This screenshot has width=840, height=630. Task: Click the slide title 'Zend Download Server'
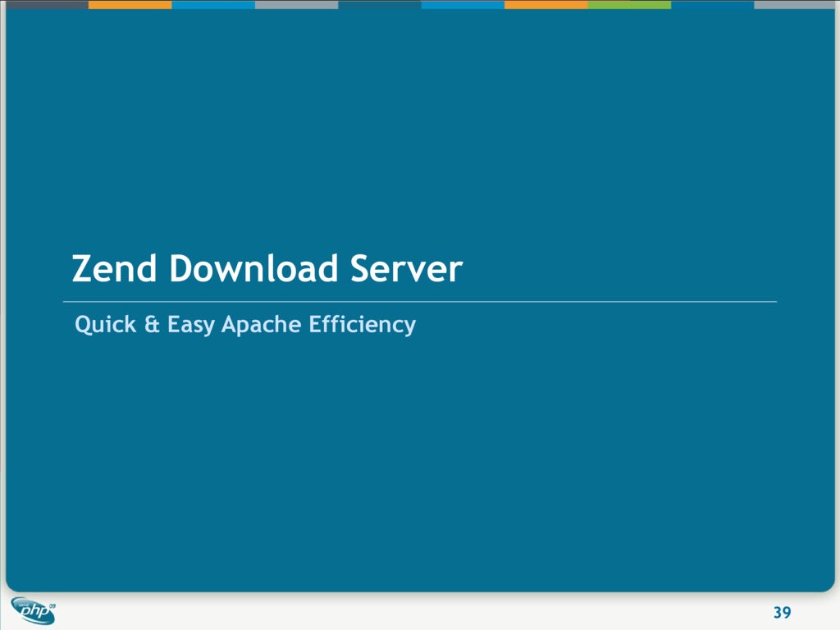coord(267,268)
